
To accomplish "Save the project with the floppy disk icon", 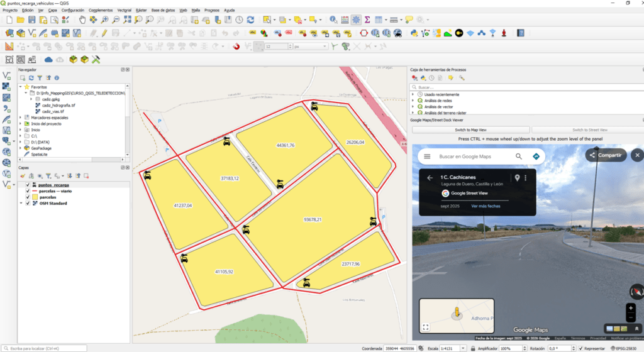I will pyautogui.click(x=31, y=19).
